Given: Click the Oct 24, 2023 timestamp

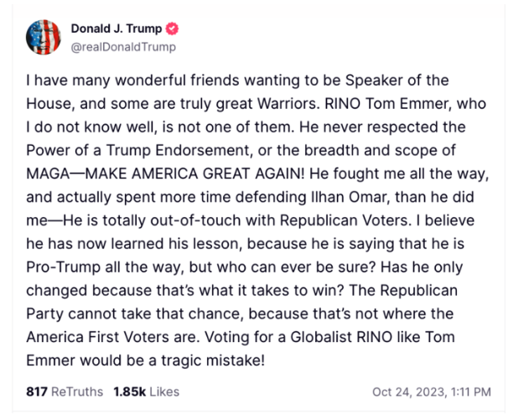Looking at the screenshot, I should point(432,392).
